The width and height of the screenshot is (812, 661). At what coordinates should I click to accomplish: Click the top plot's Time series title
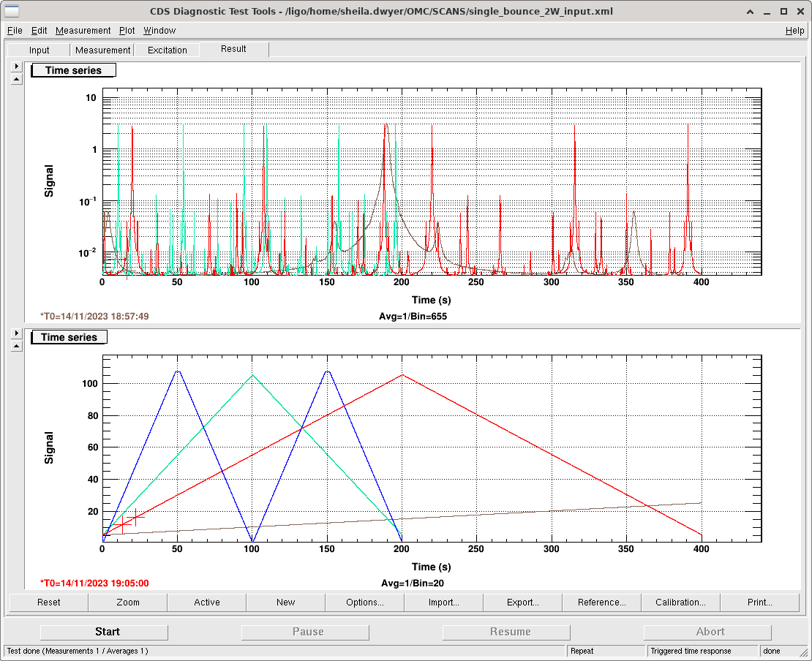73,70
